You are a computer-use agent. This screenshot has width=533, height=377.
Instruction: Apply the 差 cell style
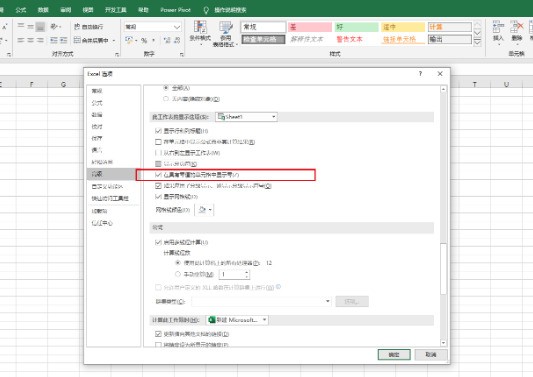[x=310, y=27]
